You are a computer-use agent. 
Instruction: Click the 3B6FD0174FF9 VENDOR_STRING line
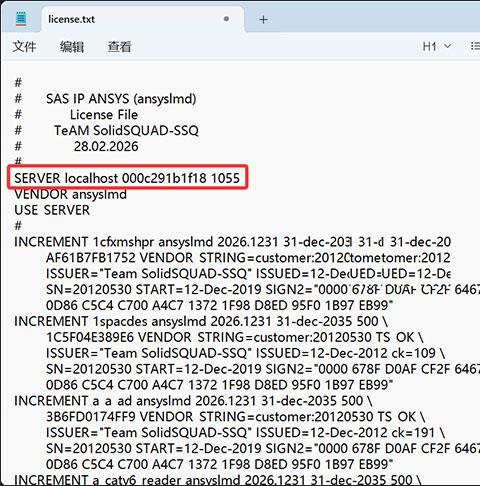click(x=236, y=416)
